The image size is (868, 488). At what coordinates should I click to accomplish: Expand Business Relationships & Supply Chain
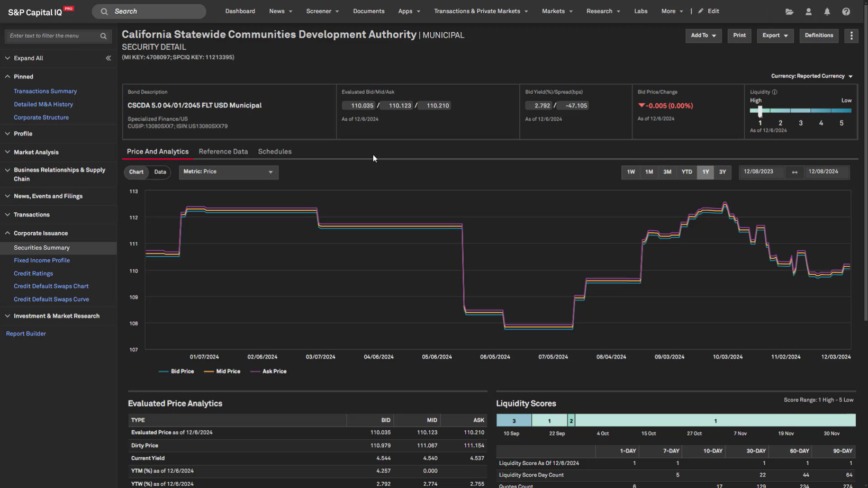click(58, 175)
